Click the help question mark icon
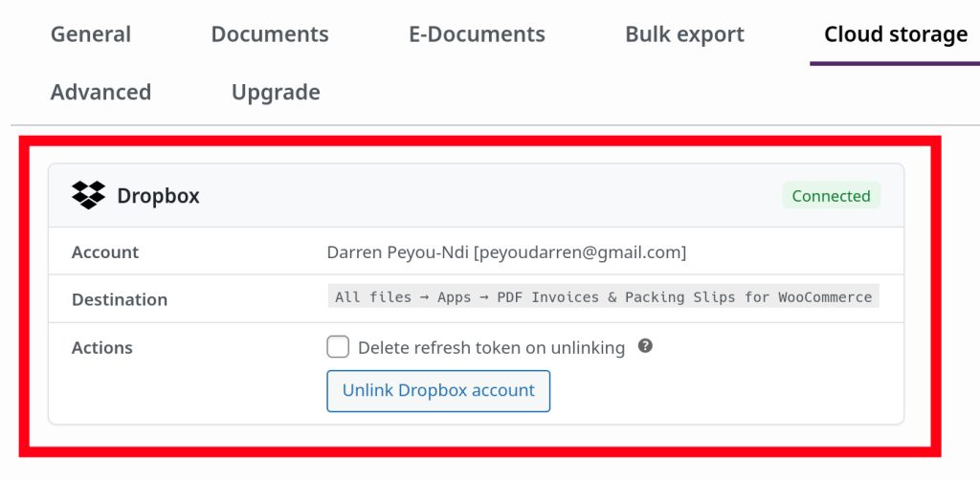The height and width of the screenshot is (481, 980). point(645,346)
